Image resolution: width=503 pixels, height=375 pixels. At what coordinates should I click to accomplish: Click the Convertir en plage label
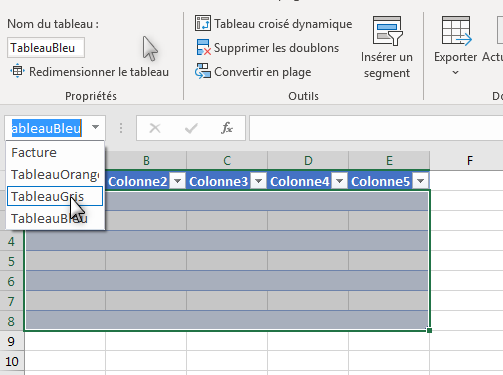click(263, 72)
